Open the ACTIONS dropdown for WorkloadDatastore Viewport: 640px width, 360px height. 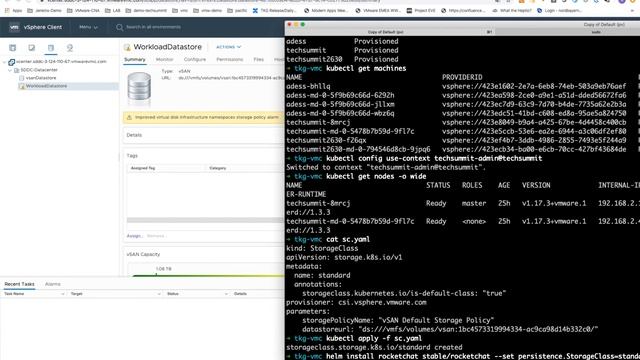229,47
